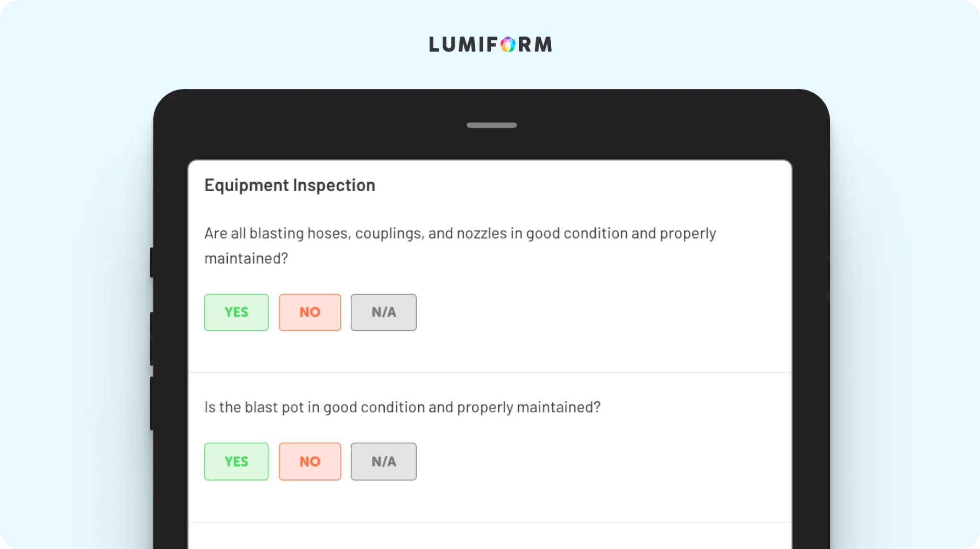Select YES for blasting hoses question
Image resolution: width=980 pixels, height=549 pixels.
pyautogui.click(x=236, y=312)
